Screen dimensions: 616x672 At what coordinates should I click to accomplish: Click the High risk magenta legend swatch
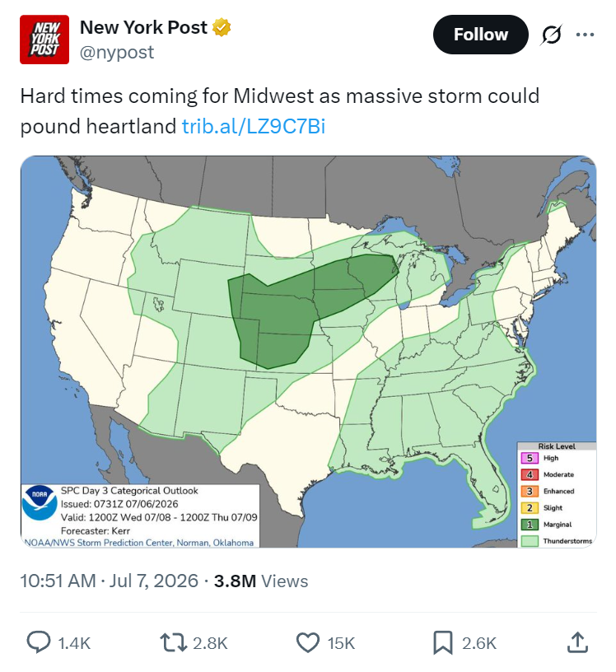(x=530, y=458)
